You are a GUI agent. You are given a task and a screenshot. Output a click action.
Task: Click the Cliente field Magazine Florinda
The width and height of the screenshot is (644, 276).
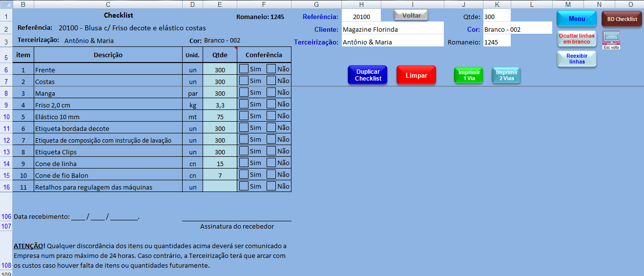[393, 29]
